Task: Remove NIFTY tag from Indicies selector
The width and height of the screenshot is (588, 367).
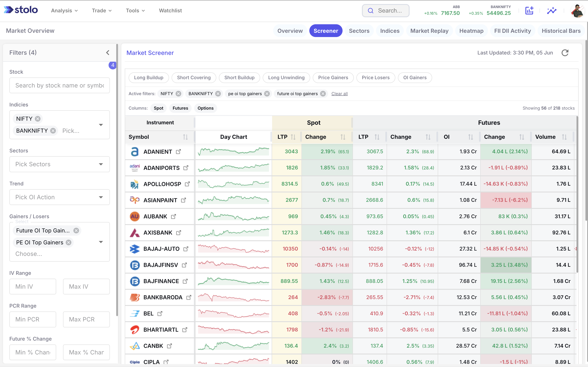Action: [x=38, y=119]
